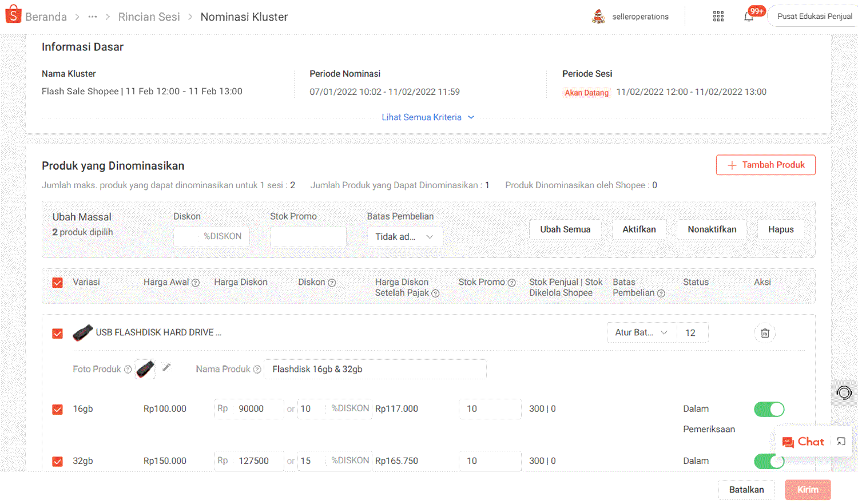The height and width of the screenshot is (504, 858).
Task: Click the Shopee logo icon
Action: 13,15
